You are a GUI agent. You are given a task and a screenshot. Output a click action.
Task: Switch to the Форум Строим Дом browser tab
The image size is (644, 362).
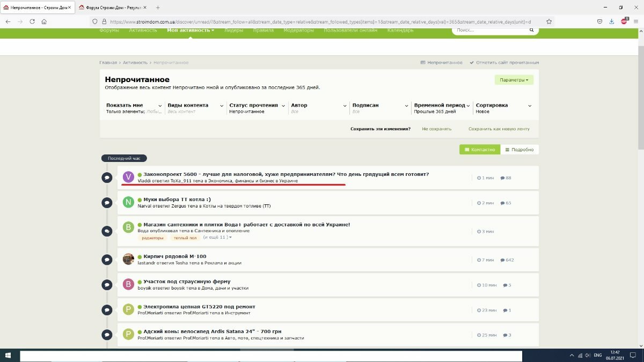click(112, 8)
